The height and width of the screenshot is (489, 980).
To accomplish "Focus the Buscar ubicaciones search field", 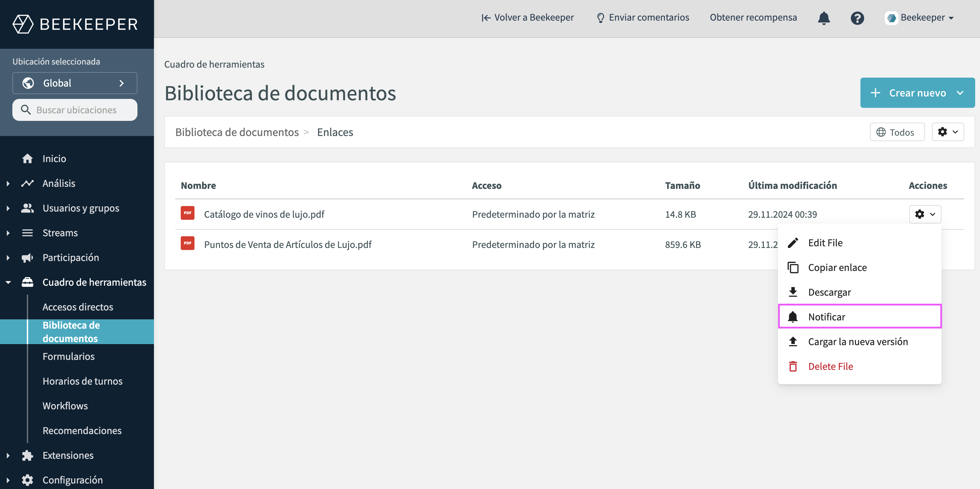I will 75,110.
